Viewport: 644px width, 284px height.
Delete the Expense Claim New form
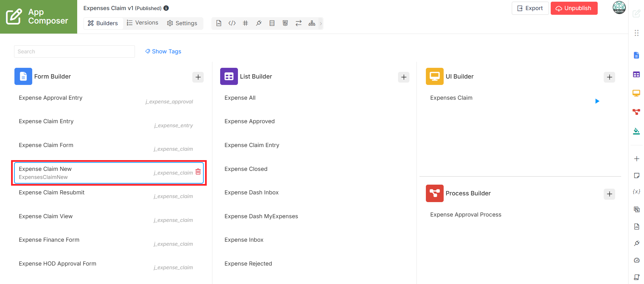click(198, 172)
